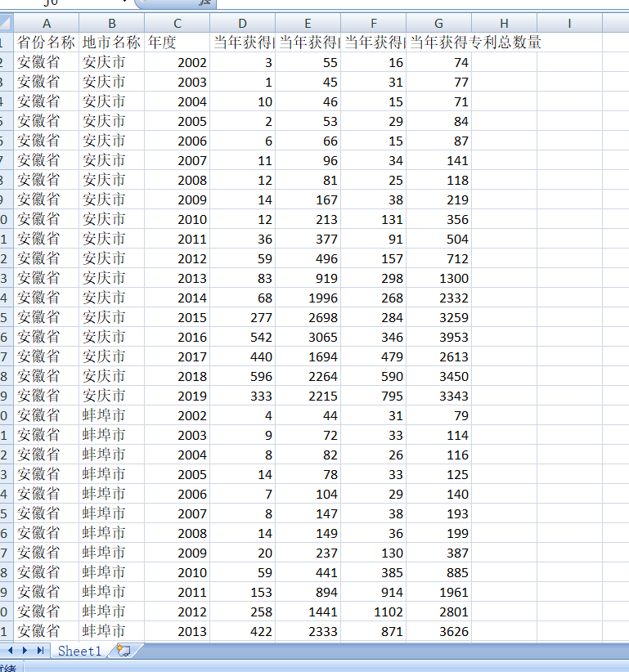629x672 pixels.
Task: Click the 地市名称 header cell
Action: (112, 43)
